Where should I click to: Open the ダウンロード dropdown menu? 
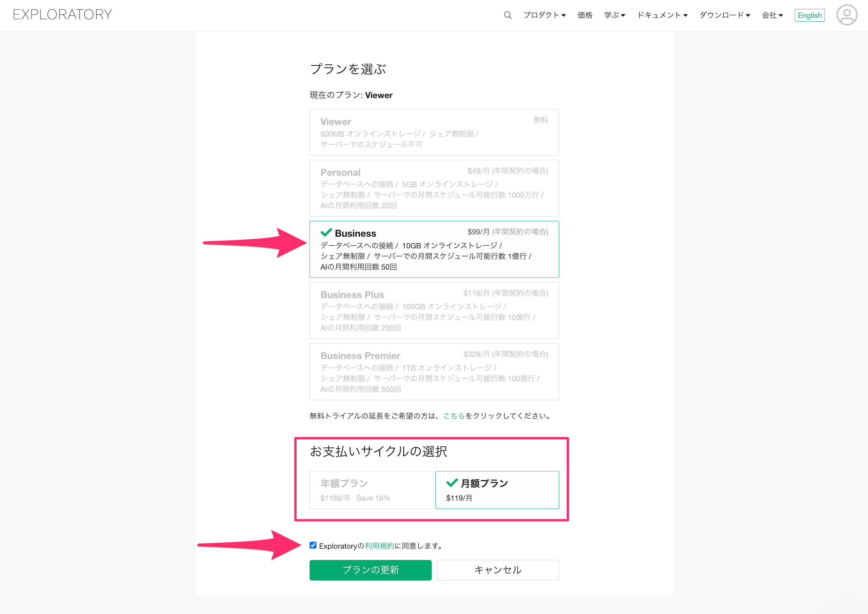coord(724,15)
